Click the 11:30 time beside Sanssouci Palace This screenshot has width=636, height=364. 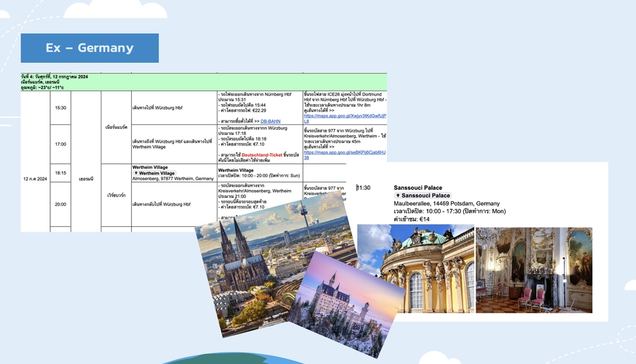click(x=364, y=188)
